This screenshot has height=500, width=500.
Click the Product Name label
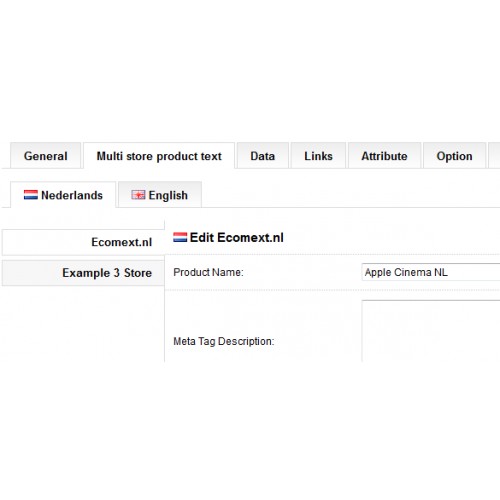coord(208,272)
